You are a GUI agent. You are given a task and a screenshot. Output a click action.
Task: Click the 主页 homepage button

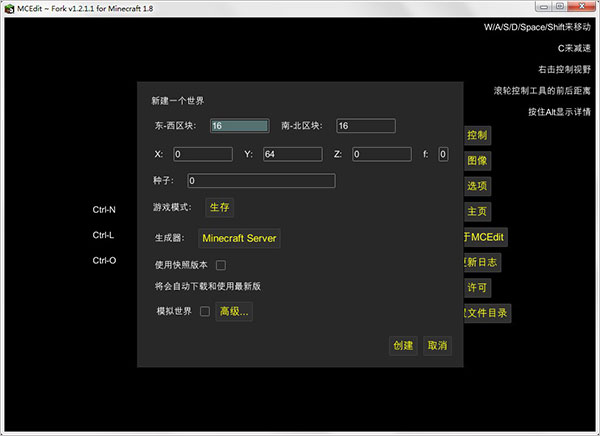tap(477, 211)
